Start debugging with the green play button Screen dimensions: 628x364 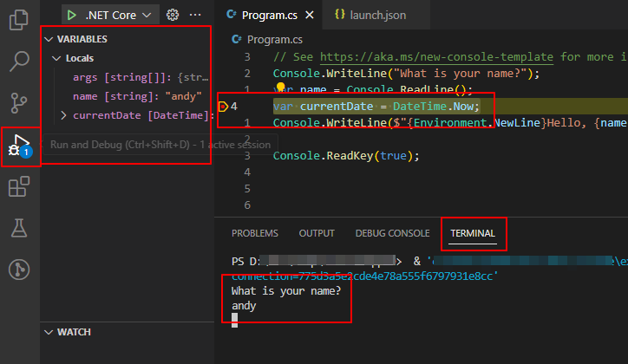coord(72,16)
